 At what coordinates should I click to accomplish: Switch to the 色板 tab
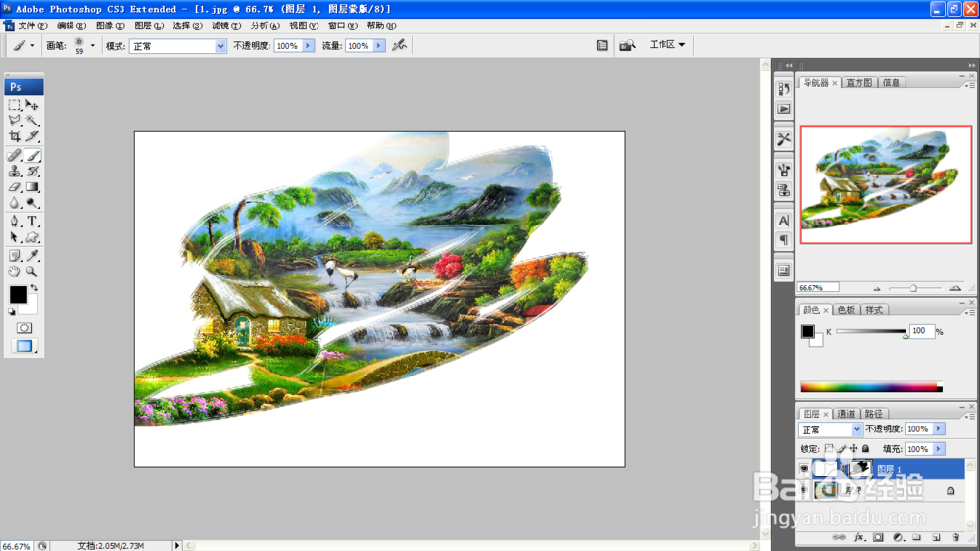point(846,310)
